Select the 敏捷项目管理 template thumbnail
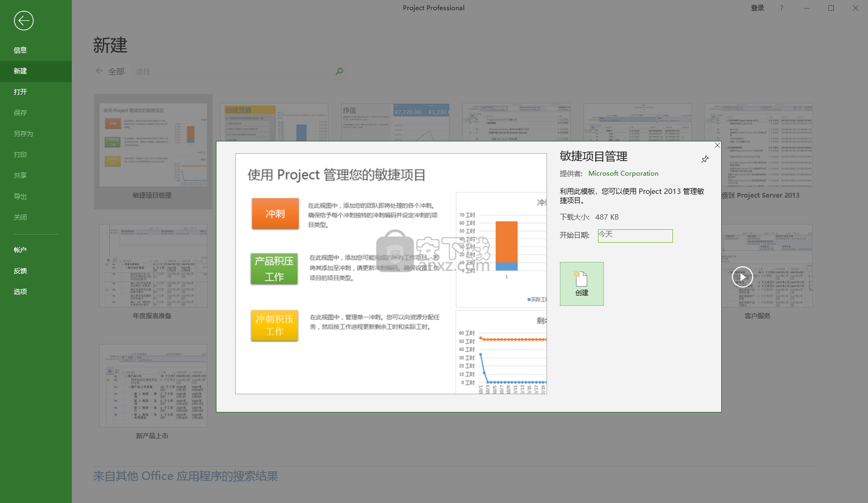The image size is (868, 503). (153, 145)
